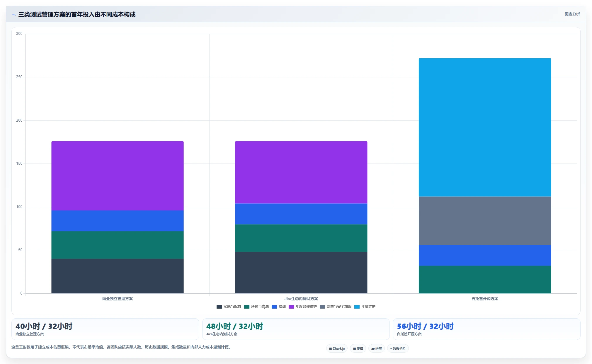
Task: Click the blue 培训 segment of 自托管开源方案 bar
Action: 485,255
